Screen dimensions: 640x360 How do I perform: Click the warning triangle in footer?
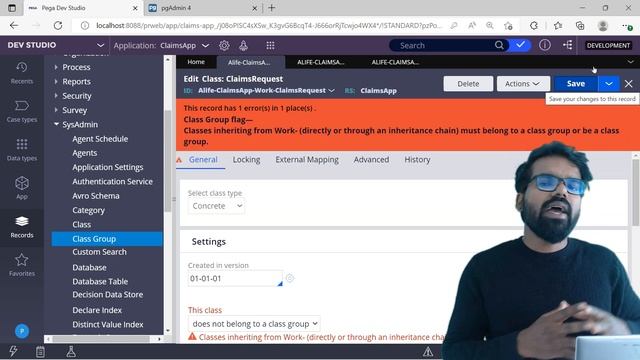[428, 351]
